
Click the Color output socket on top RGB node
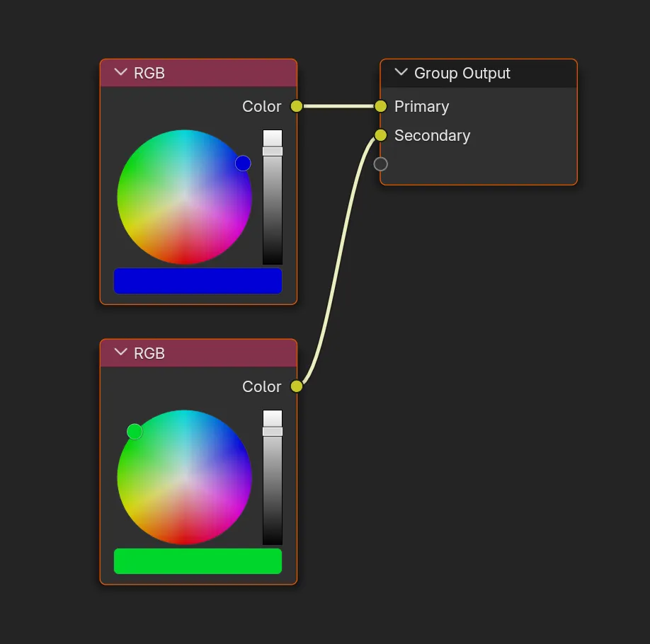(295, 106)
